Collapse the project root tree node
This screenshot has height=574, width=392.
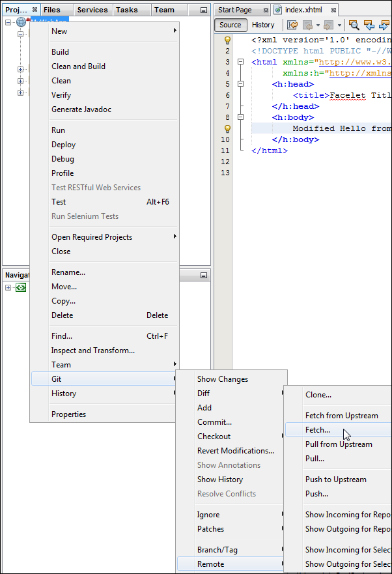point(8,22)
